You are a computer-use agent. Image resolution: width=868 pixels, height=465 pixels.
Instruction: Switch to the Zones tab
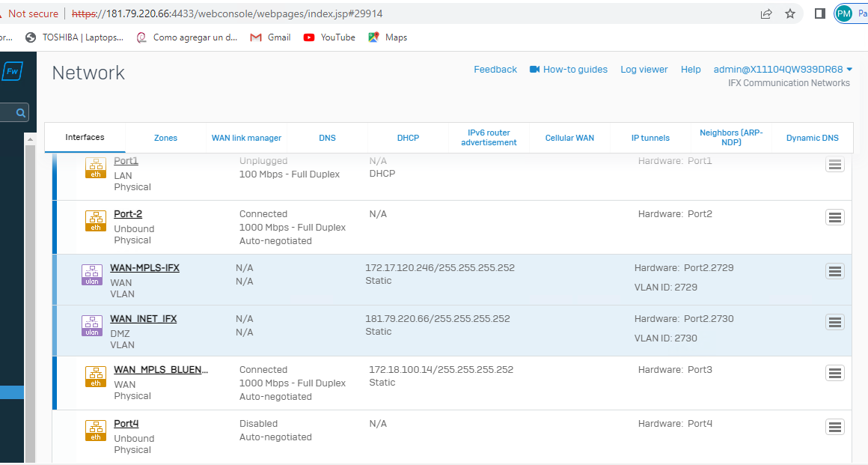(x=165, y=138)
